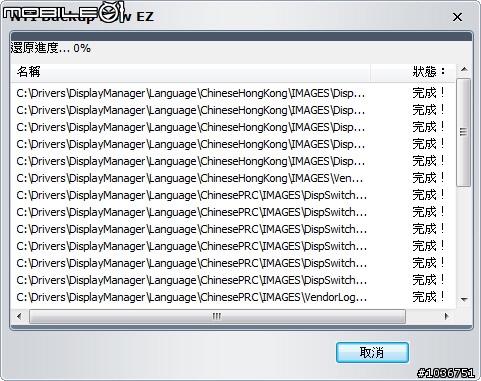This screenshot has height=381, width=481.
Task: Click the horizontal scrollbar thumb
Action: pos(217,316)
